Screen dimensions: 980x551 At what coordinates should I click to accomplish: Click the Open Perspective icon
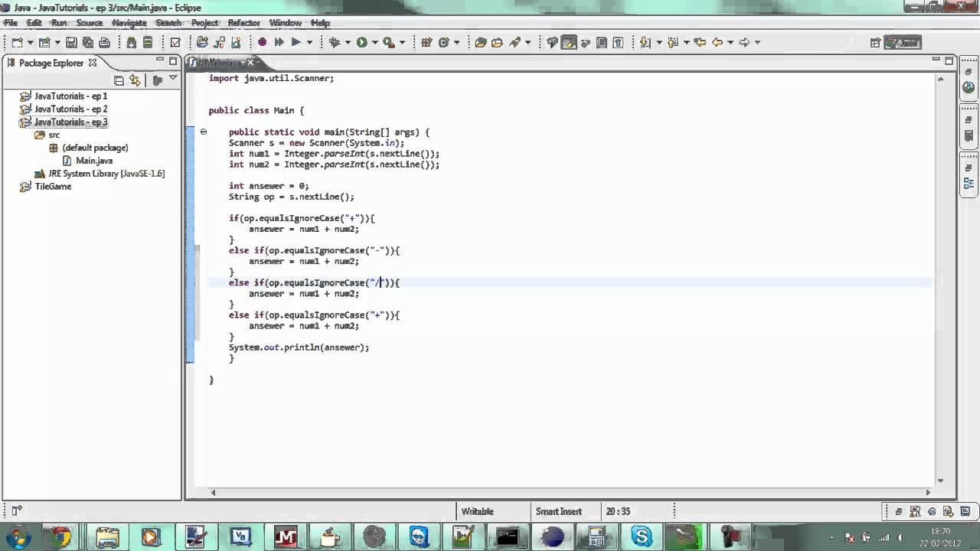point(876,43)
